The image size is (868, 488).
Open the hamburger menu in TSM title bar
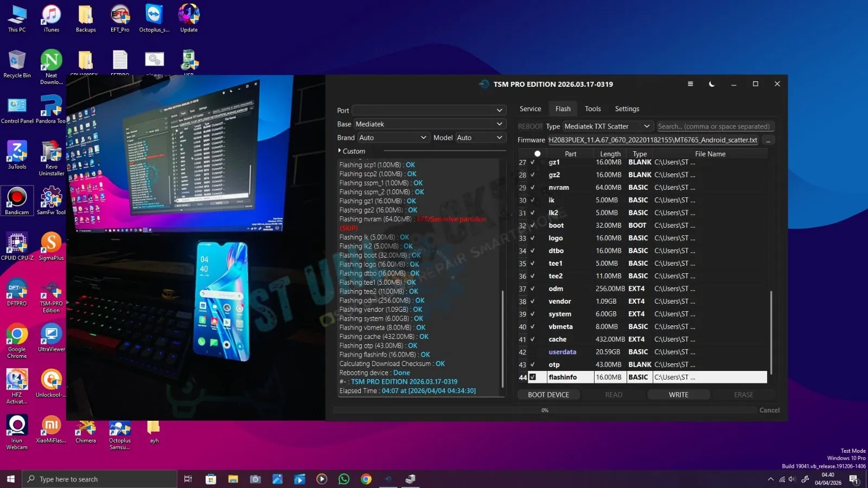690,84
